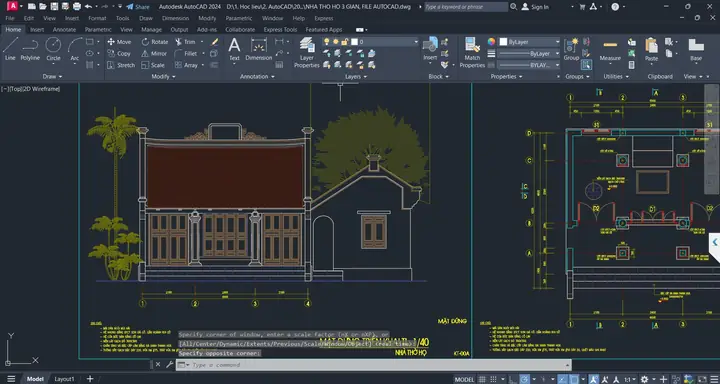Open the Express menu
The width and height of the screenshot is (720, 384).
point(323,18)
